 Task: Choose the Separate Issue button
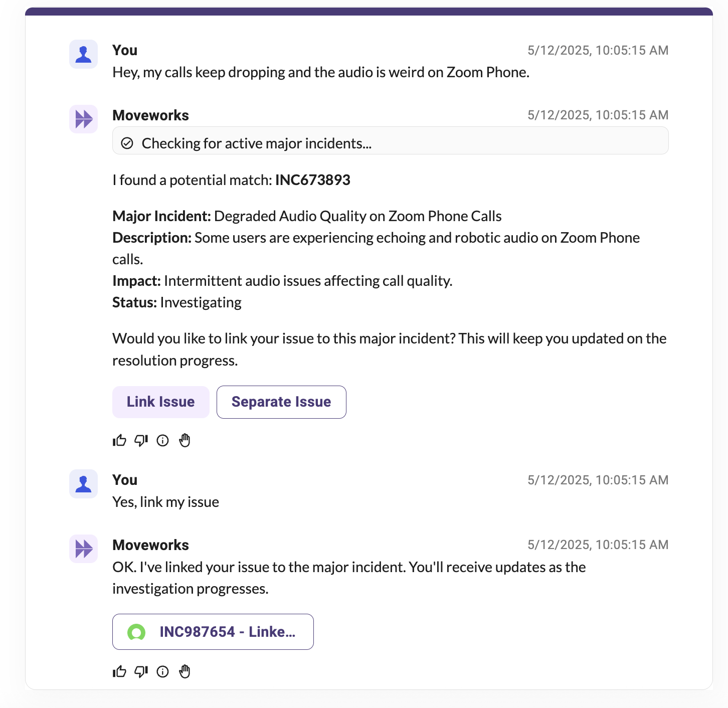click(x=281, y=402)
